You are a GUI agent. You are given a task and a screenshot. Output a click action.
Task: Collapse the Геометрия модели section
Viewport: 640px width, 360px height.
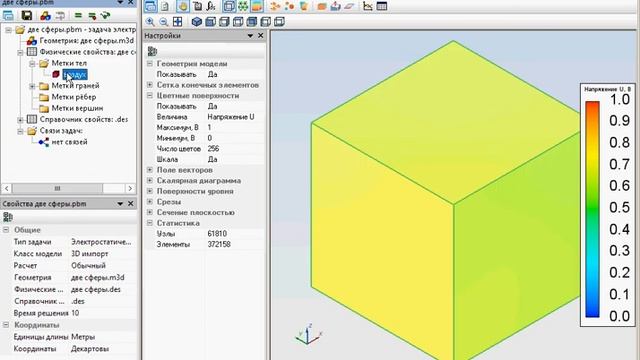pos(149,64)
